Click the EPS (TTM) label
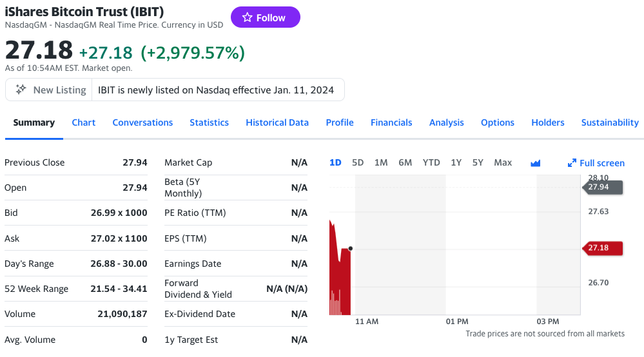The image size is (644, 357). pos(185,238)
